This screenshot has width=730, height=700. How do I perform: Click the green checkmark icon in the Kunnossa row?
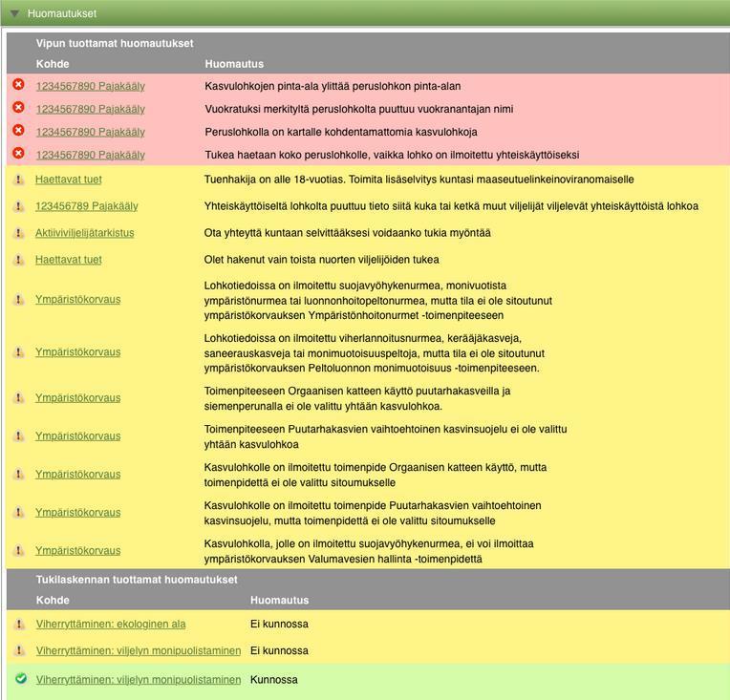pyautogui.click(x=20, y=679)
